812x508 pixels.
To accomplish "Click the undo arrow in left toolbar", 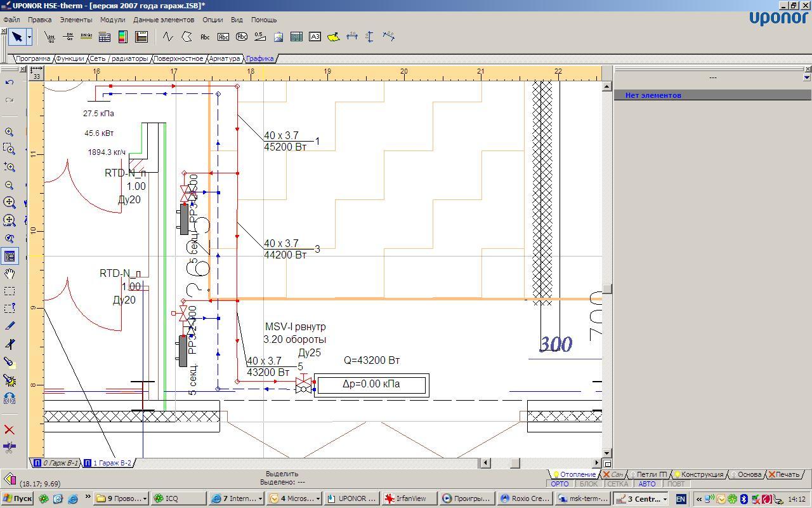I will click(10, 83).
